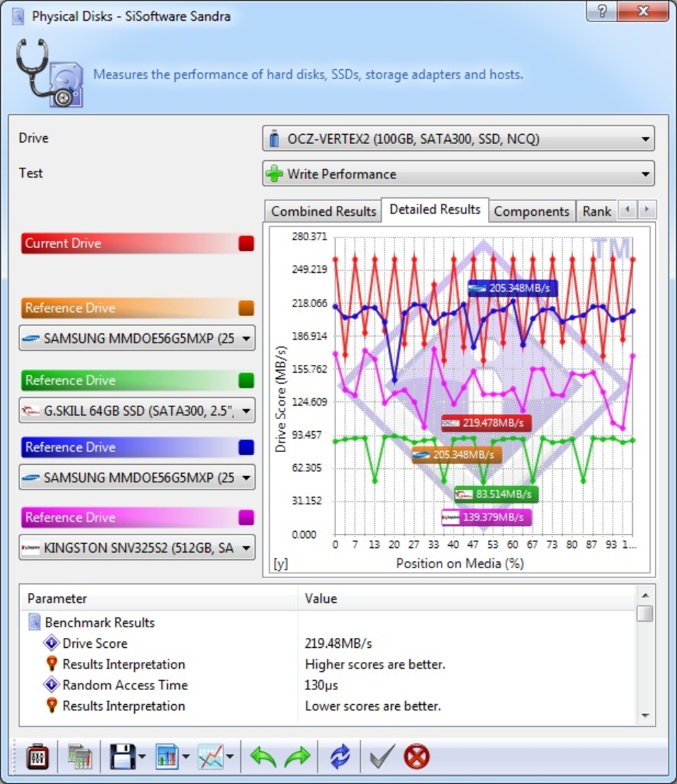Open the G.SKILL 64GB SSD dropdown
Image resolution: width=677 pixels, height=784 pixels.
click(137, 410)
